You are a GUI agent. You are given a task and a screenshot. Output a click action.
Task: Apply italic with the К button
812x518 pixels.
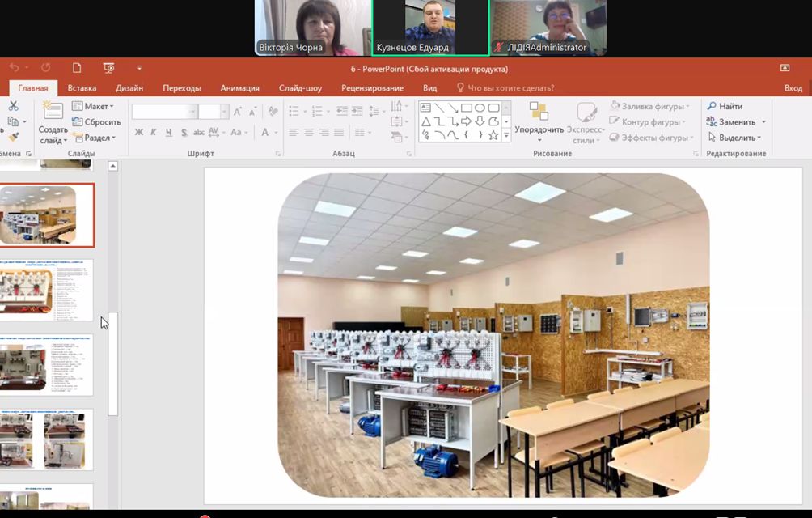pyautogui.click(x=154, y=133)
